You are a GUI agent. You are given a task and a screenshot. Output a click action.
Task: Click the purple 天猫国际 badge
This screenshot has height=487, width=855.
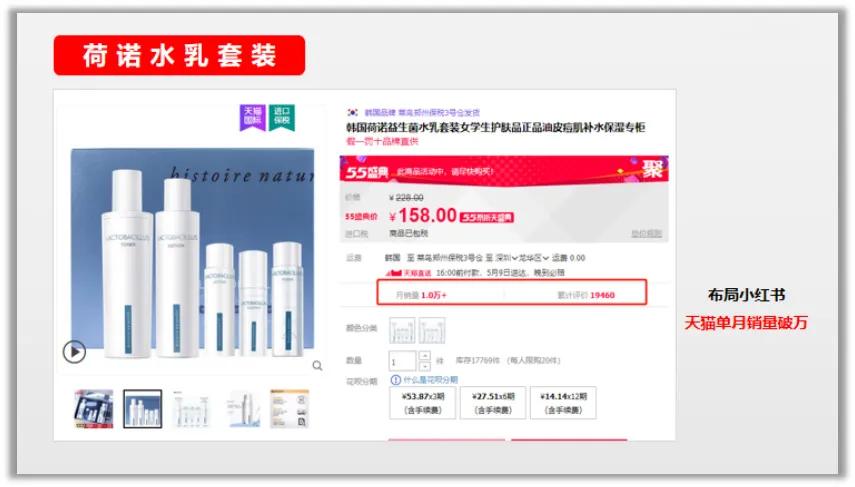coord(252,117)
